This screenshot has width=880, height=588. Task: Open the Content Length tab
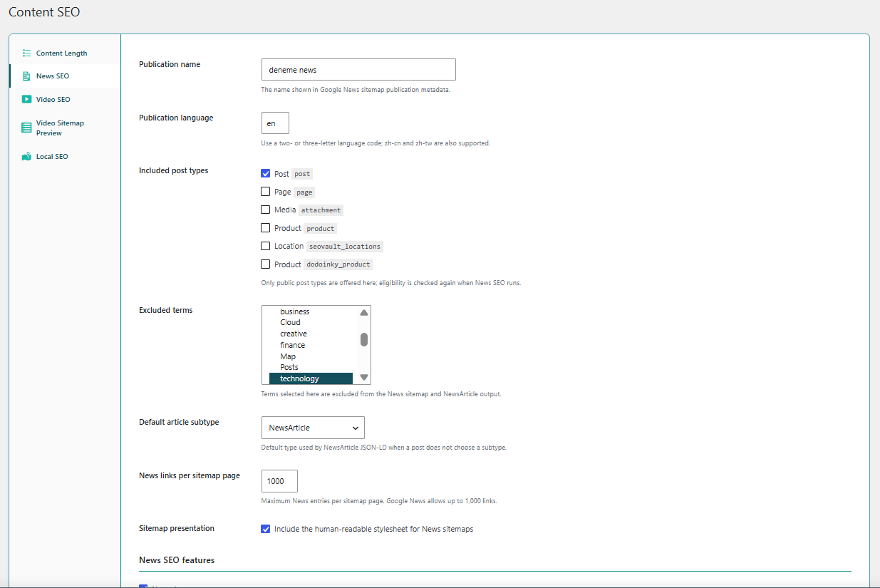(65, 53)
